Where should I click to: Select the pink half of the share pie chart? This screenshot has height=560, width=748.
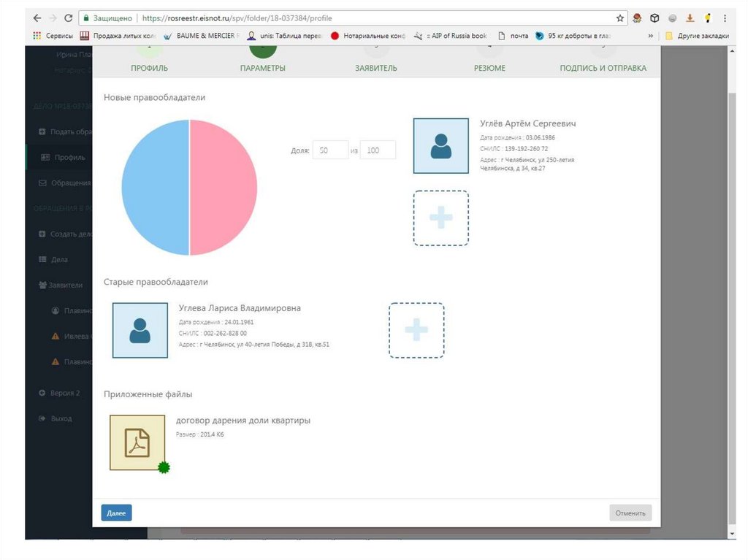224,188
